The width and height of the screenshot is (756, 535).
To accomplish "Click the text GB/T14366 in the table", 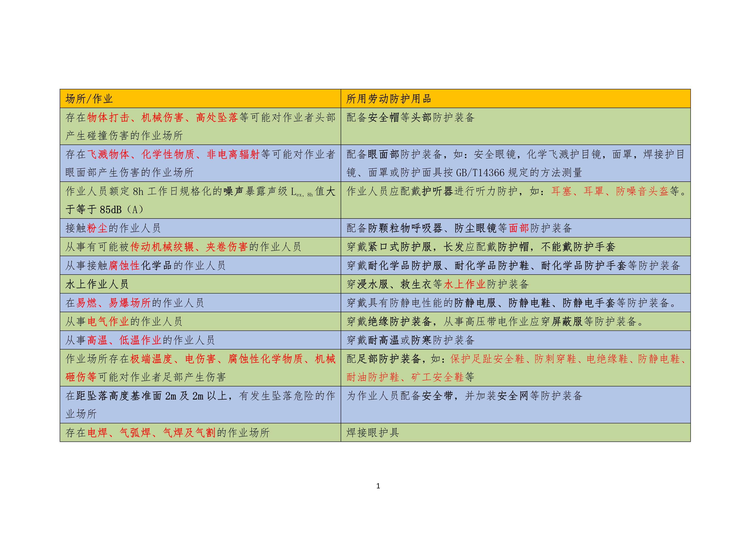I will 481,173.
